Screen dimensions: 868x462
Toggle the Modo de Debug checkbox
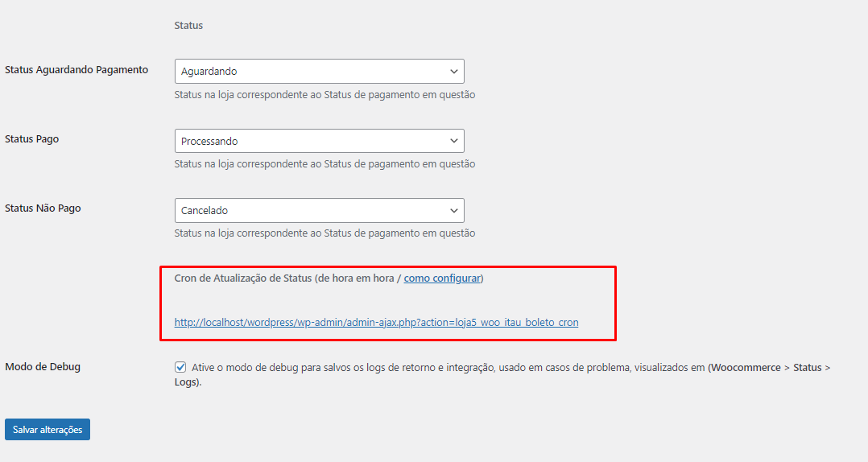click(x=180, y=367)
